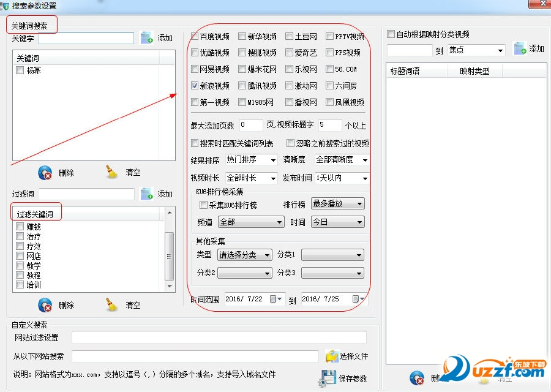Click the 映射类型 column header
This screenshot has height=392, width=551.
474,72
